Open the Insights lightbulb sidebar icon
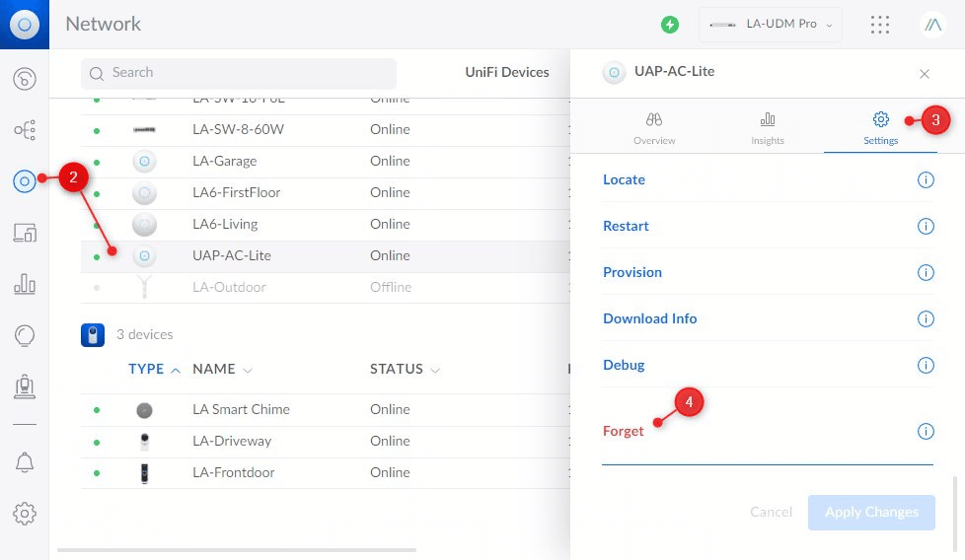 point(25,335)
